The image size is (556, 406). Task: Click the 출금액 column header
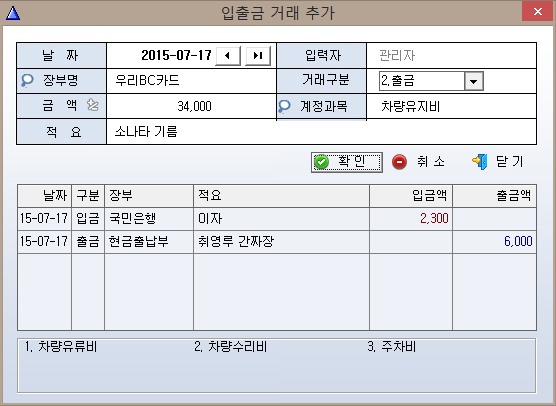(494, 196)
